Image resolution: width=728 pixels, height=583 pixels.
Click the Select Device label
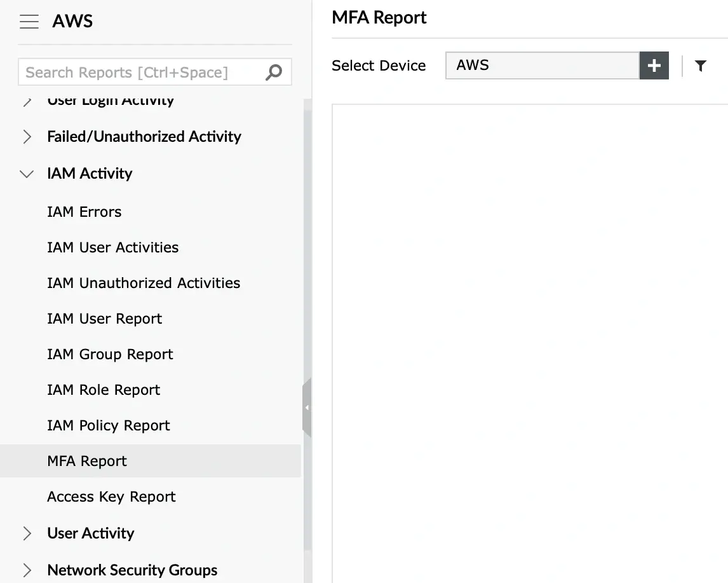(379, 65)
